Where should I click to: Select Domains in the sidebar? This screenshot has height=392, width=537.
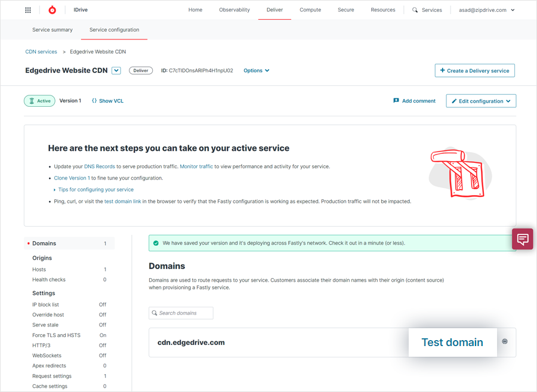69,243
